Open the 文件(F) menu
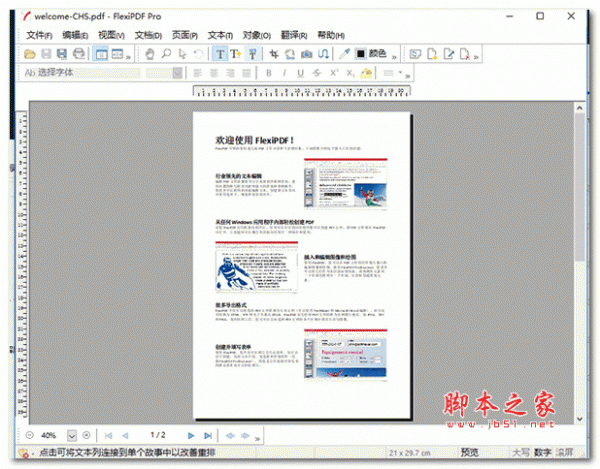The width and height of the screenshot is (600, 469). click(x=39, y=35)
